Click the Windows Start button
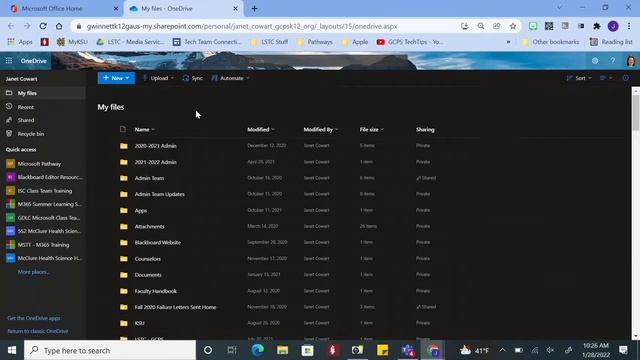The height and width of the screenshot is (360, 640). point(12,350)
